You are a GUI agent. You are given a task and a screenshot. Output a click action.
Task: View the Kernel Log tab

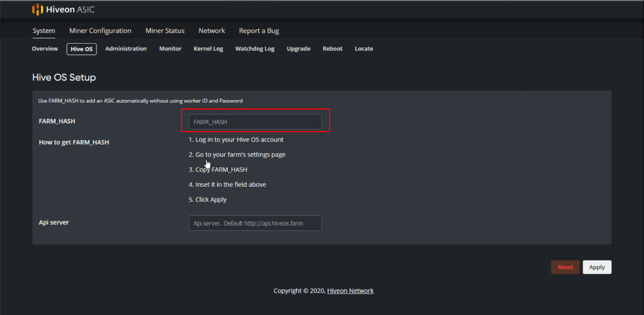(208, 49)
